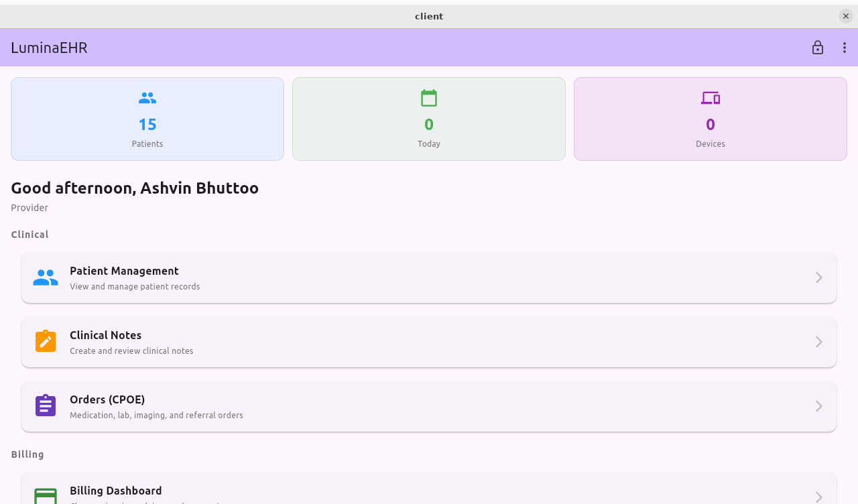Open Clinical Notes to review notes
This screenshot has width=858, height=504.
429,341
